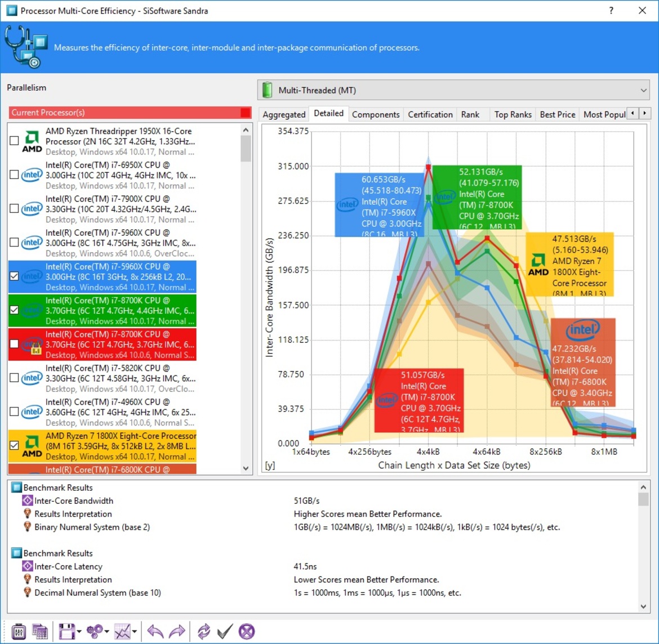Click the Binary Numeral System tip icon
This screenshot has width=659, height=644.
click(28, 527)
